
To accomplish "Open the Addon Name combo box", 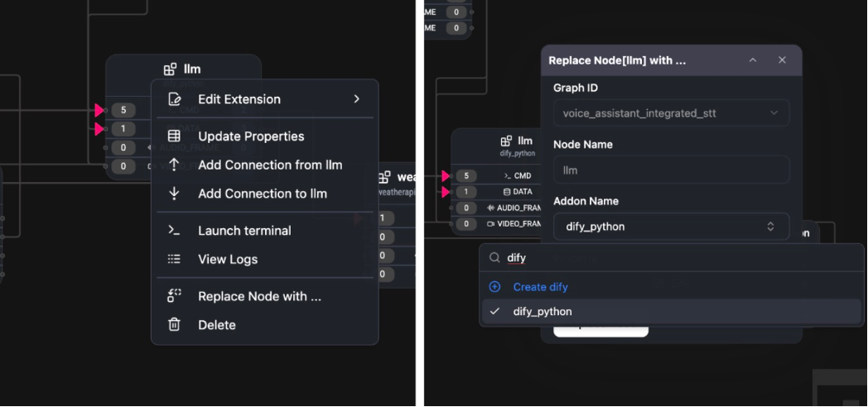I will [x=672, y=226].
